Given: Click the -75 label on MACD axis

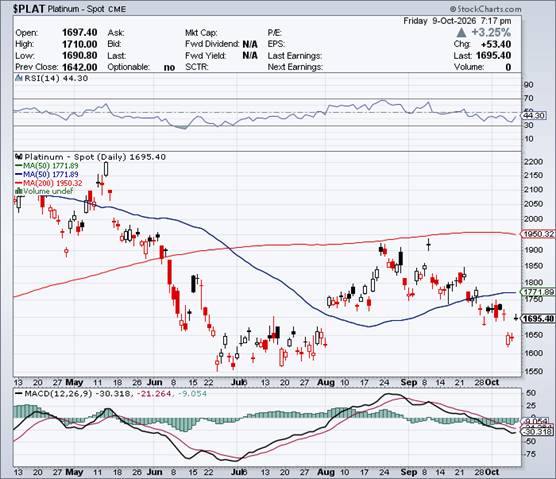Looking at the screenshot, I should coord(530,454).
